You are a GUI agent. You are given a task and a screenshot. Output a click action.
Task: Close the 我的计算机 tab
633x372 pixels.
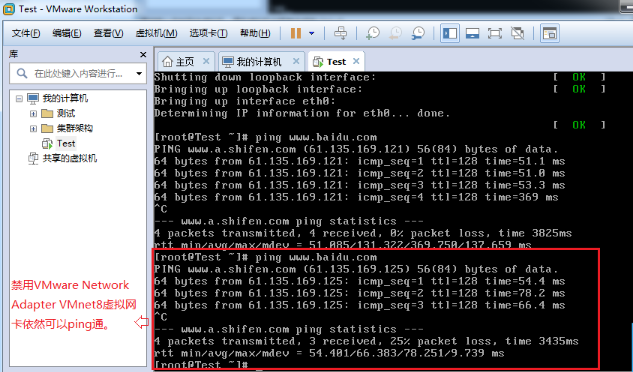coord(296,61)
